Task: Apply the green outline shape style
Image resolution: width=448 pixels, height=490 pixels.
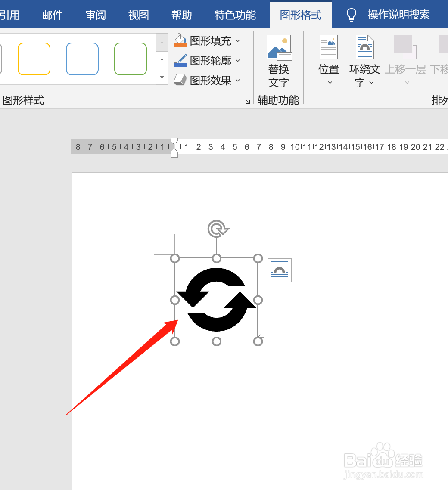Action: coord(131,59)
